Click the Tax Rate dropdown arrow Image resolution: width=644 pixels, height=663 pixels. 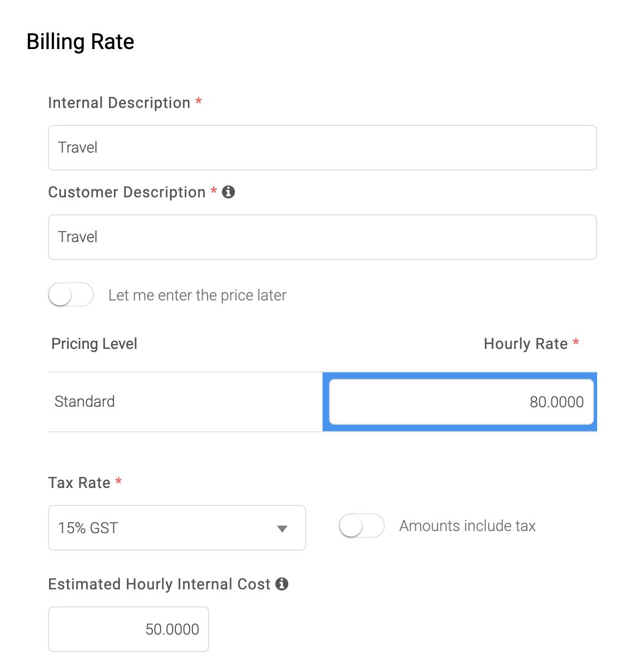(282, 529)
